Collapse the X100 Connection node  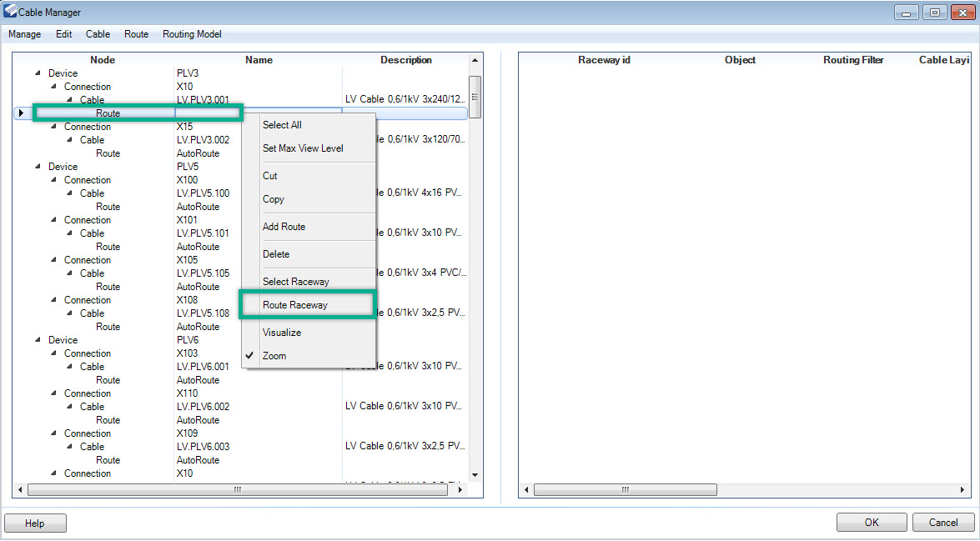pyautogui.click(x=53, y=180)
